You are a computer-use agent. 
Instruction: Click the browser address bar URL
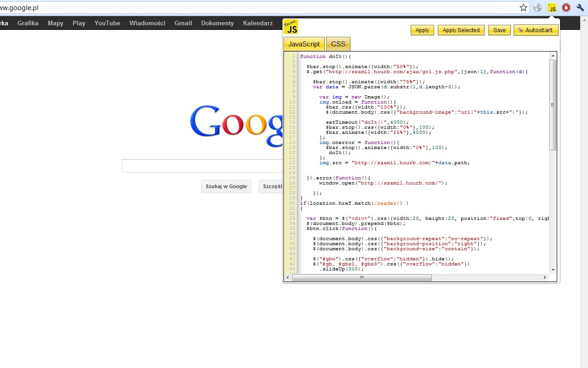click(x=19, y=8)
